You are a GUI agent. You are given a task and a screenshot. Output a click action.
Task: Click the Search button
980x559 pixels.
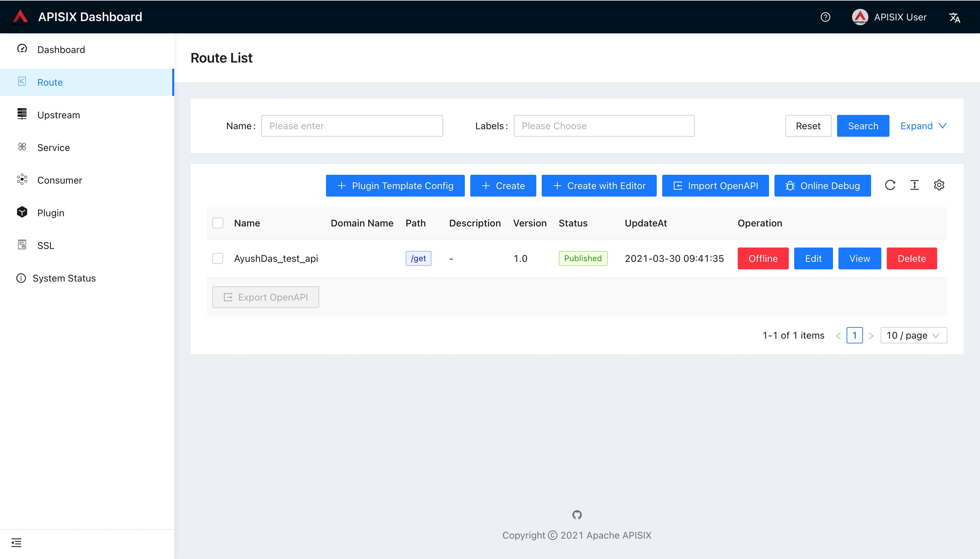click(x=863, y=125)
